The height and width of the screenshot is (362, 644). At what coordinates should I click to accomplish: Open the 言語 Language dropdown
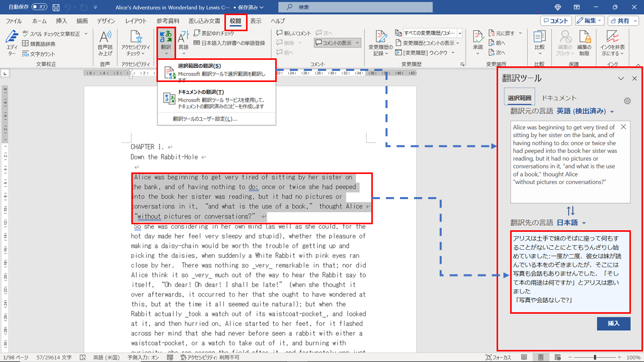[184, 43]
